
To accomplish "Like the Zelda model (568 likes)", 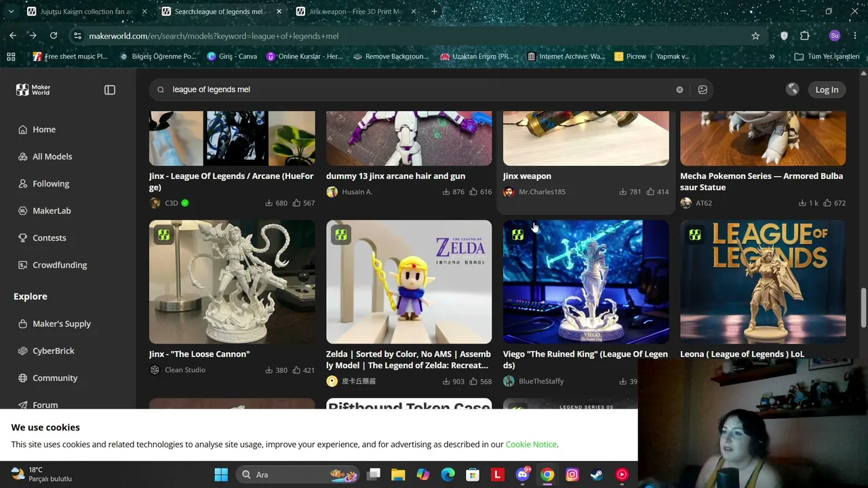I will tap(481, 381).
